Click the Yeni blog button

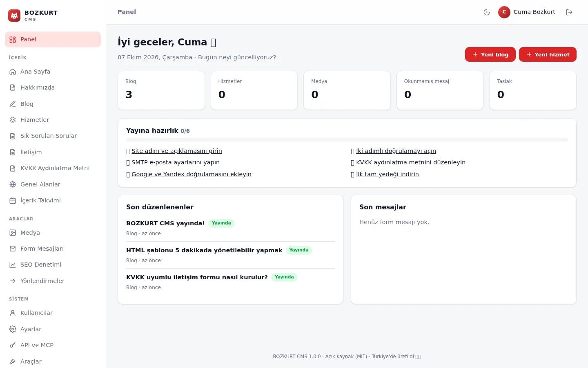pyautogui.click(x=490, y=54)
